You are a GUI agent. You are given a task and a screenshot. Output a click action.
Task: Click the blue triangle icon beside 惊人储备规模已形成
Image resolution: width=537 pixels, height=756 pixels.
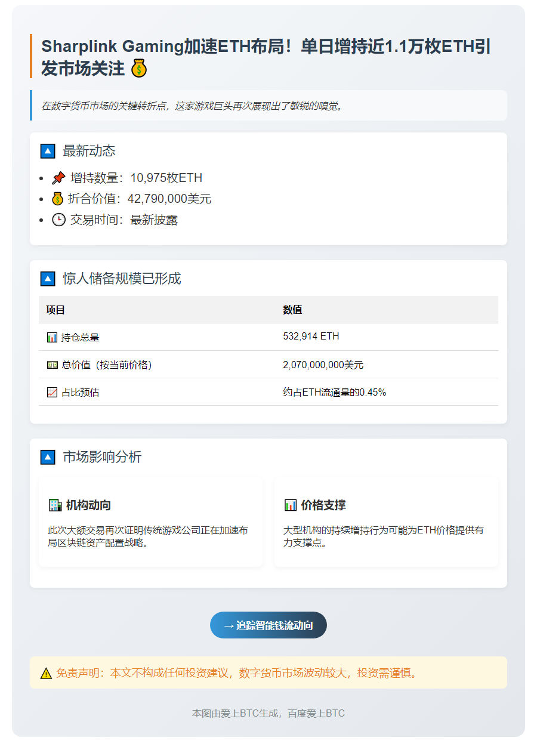point(48,279)
